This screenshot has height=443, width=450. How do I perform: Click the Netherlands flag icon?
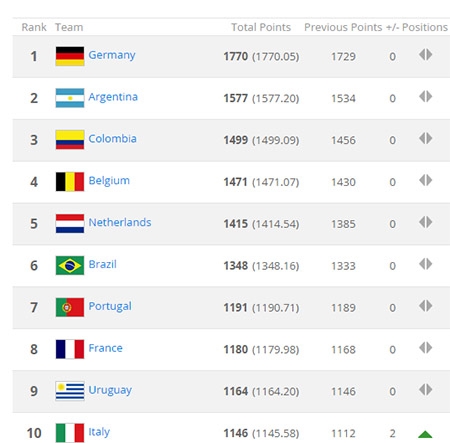tap(70, 223)
